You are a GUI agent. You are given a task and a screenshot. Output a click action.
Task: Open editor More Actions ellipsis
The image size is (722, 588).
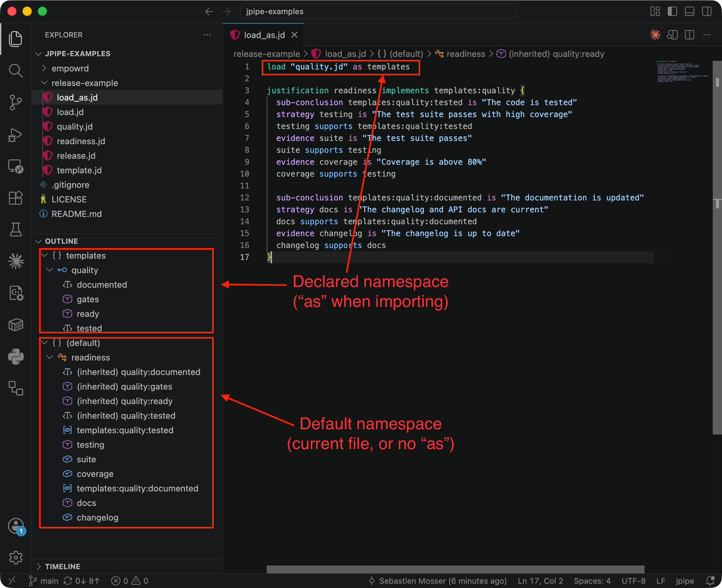coord(707,34)
